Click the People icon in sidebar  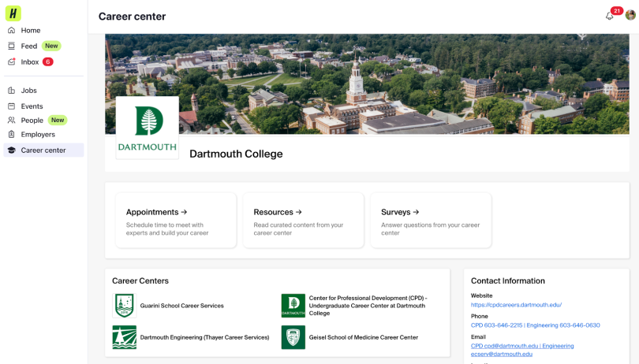[x=11, y=120]
